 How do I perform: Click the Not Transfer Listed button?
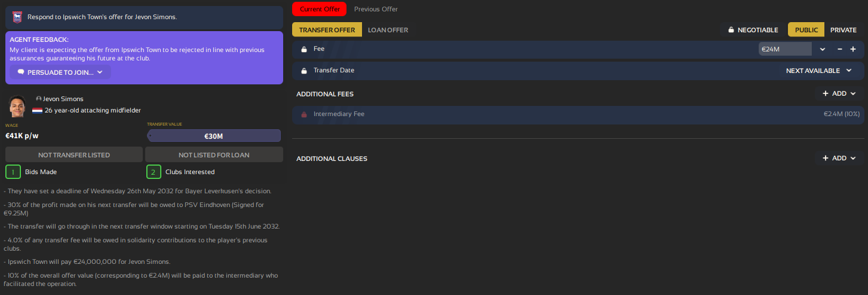click(74, 154)
